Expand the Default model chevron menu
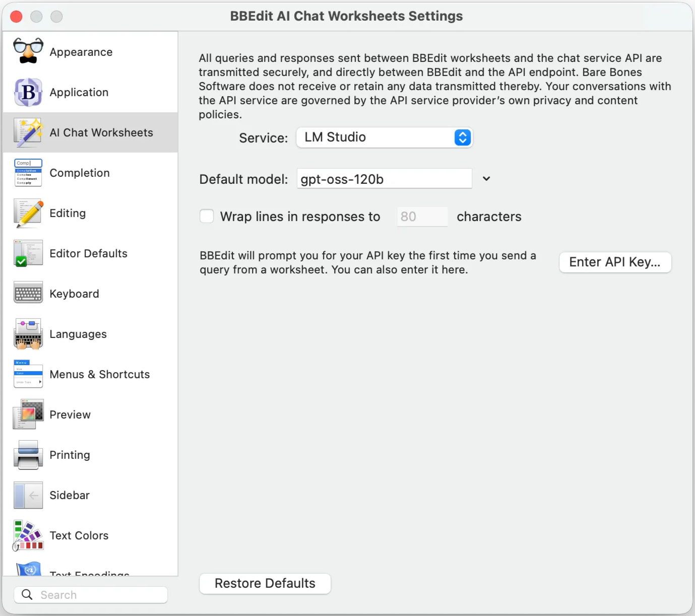 486,179
